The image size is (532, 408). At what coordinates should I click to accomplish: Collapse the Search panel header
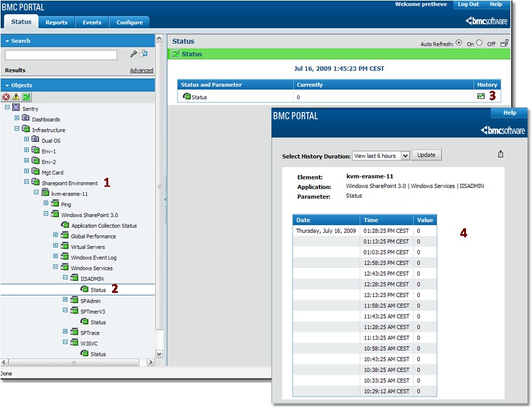coord(78,41)
